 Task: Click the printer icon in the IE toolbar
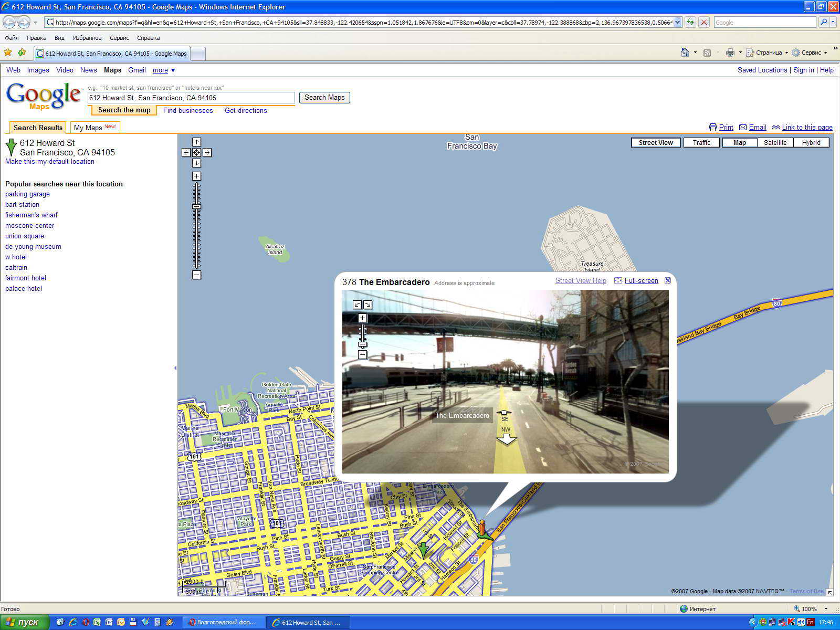730,52
